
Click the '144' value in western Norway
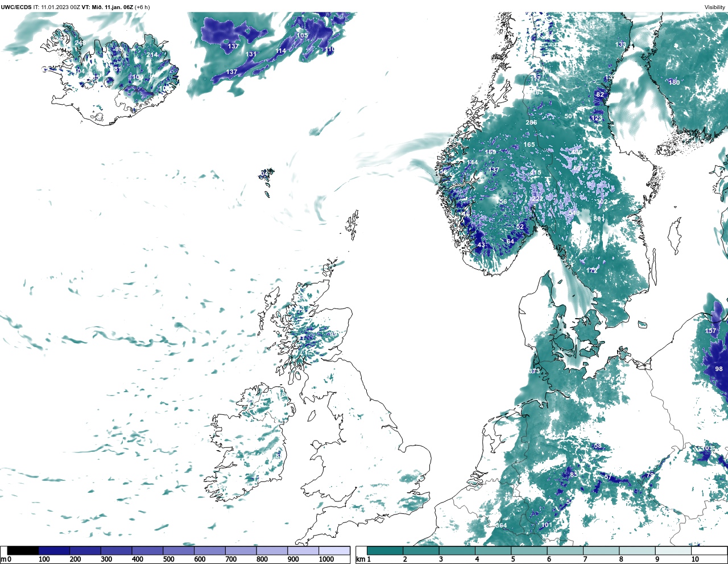point(473,163)
